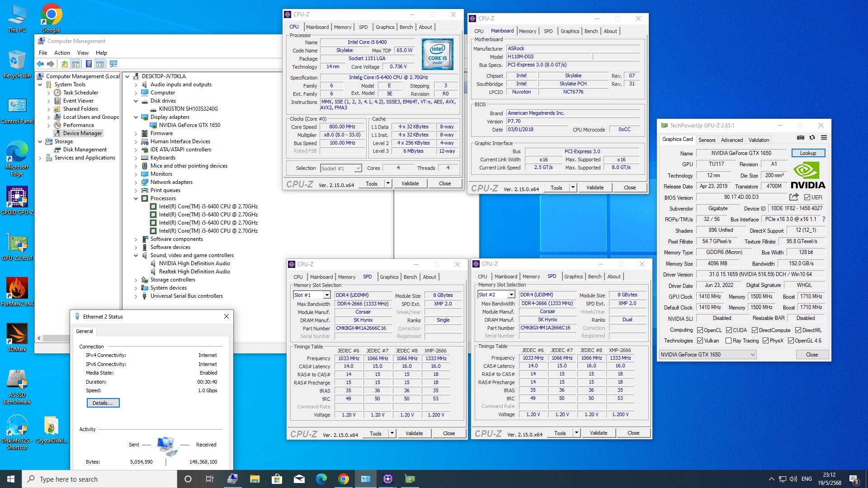Image resolution: width=868 pixels, height=488 pixels.
Task: Click the Bus Interface question mark in GPU-Z
Action: point(824,219)
